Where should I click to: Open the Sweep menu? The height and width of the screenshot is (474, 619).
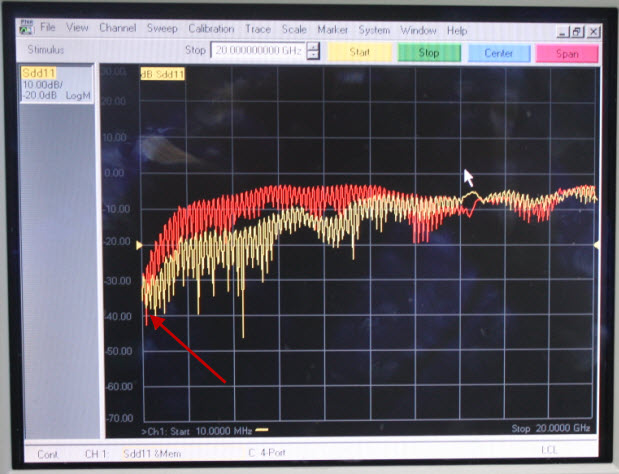tap(162, 30)
